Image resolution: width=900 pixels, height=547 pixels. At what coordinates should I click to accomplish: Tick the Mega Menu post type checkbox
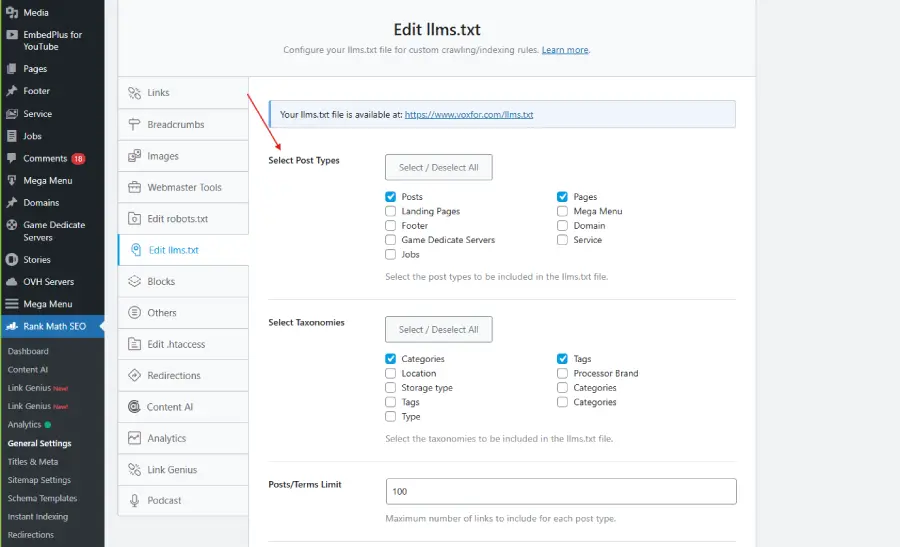tap(562, 211)
